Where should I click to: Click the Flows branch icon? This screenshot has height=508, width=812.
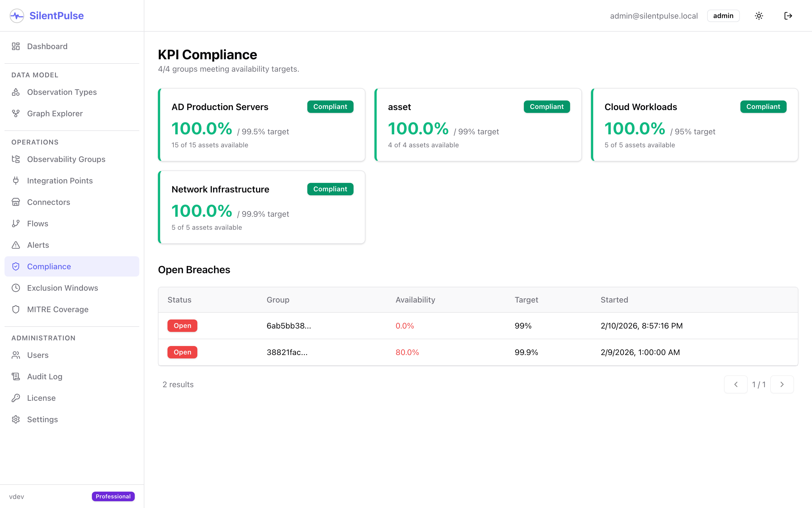(16, 224)
